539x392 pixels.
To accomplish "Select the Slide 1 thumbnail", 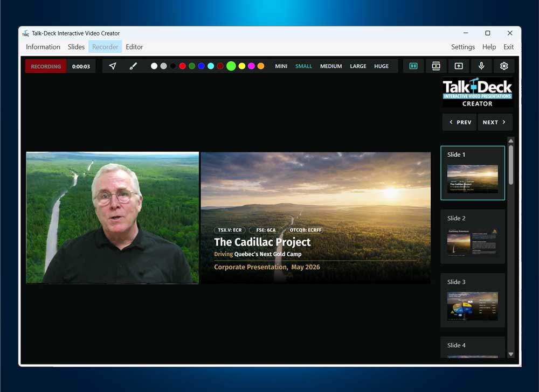I will 473,173.
